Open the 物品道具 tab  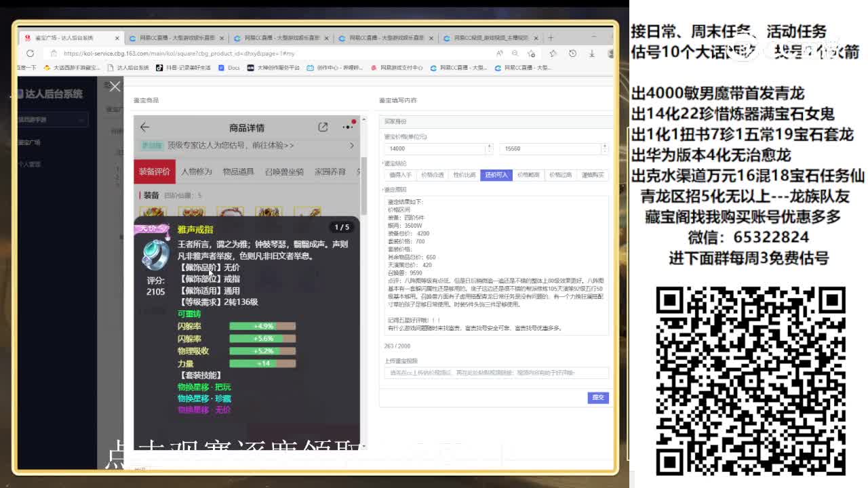click(x=238, y=171)
